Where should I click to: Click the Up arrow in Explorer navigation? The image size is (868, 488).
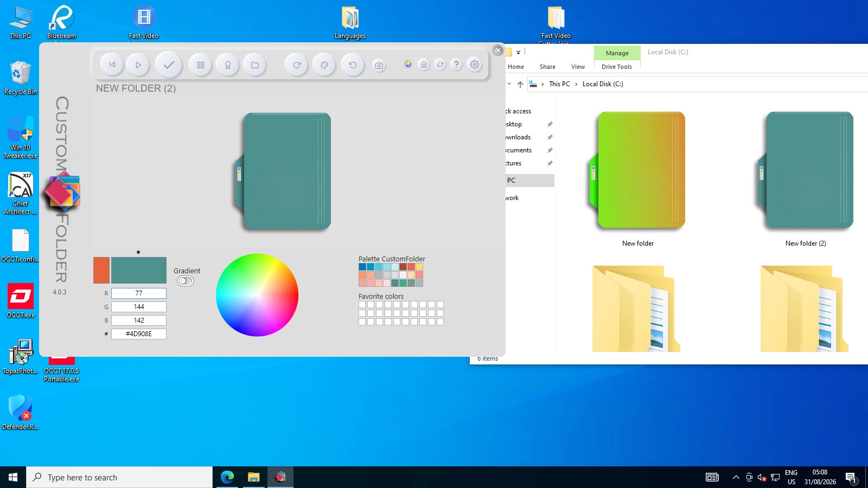[520, 84]
